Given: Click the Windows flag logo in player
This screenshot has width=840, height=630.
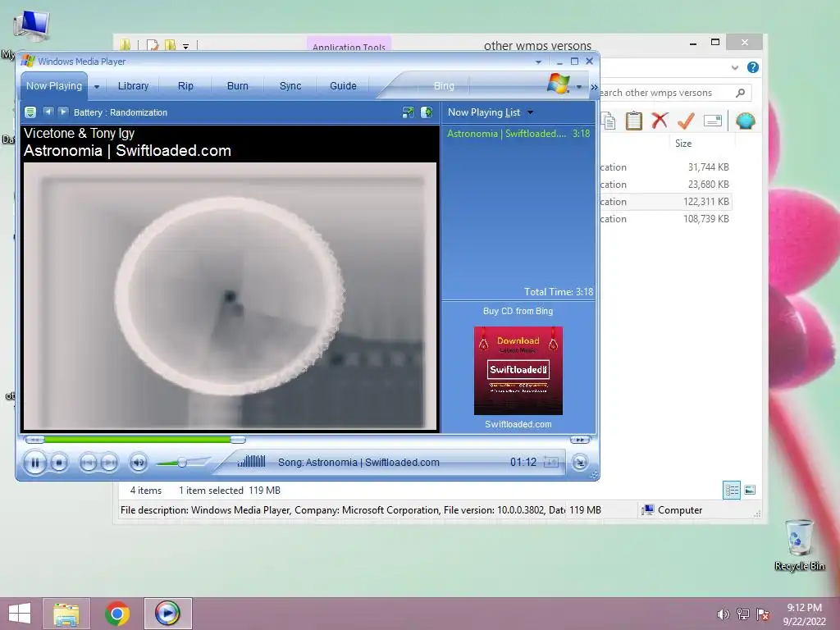Looking at the screenshot, I should point(558,84).
